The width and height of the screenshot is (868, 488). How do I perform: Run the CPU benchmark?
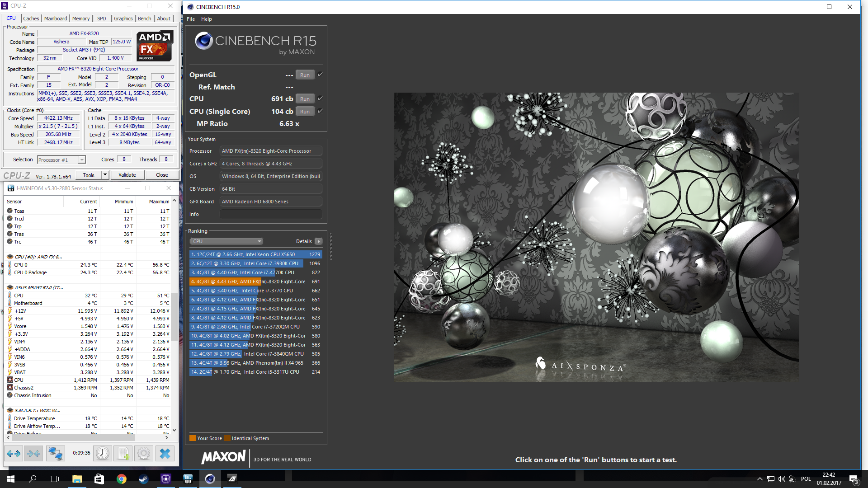[305, 99]
